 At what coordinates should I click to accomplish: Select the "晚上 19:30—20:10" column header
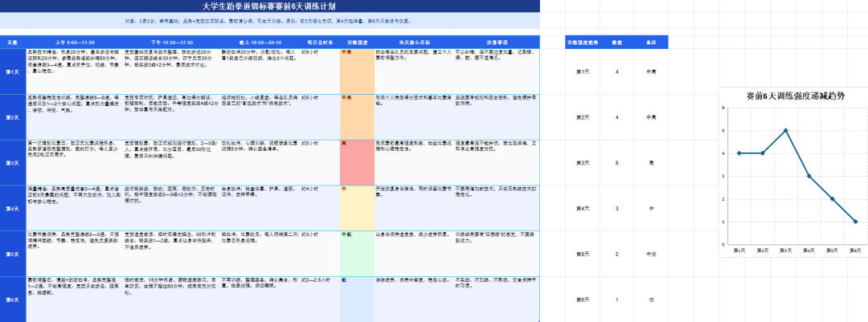pyautogui.click(x=260, y=42)
